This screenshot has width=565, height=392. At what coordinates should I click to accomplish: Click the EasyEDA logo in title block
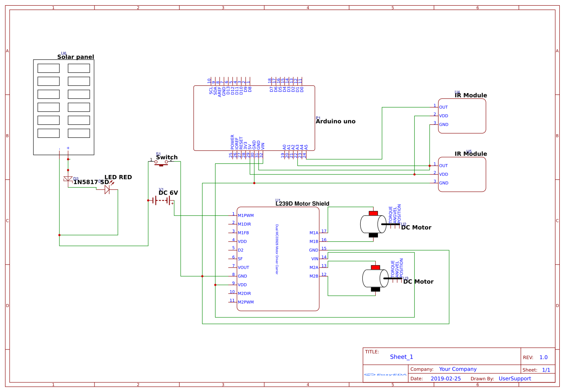pos(385,374)
